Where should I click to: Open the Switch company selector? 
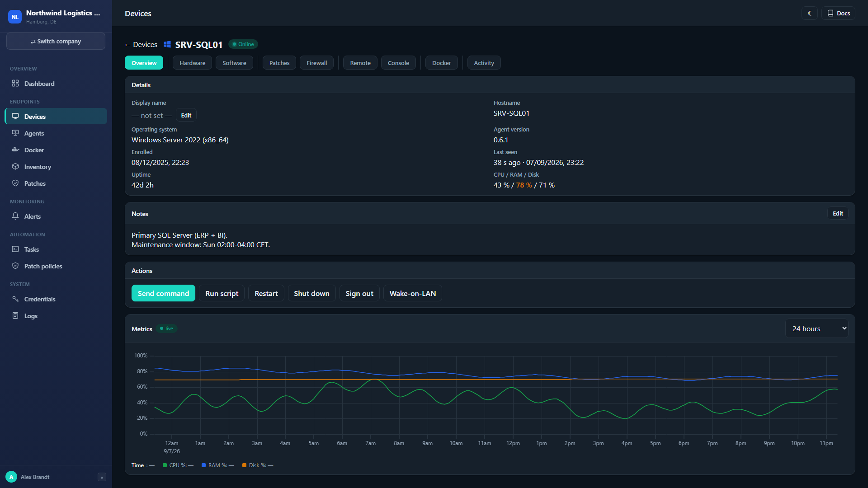coord(56,41)
